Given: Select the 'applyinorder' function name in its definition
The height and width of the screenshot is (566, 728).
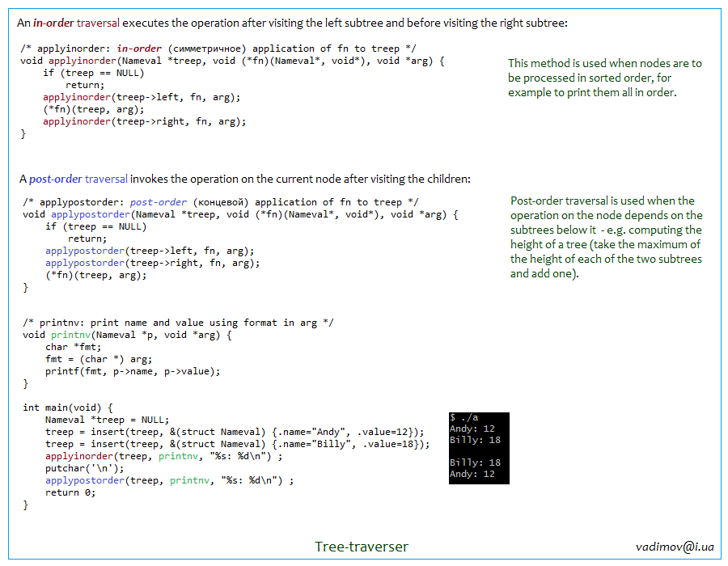Looking at the screenshot, I should [x=83, y=61].
